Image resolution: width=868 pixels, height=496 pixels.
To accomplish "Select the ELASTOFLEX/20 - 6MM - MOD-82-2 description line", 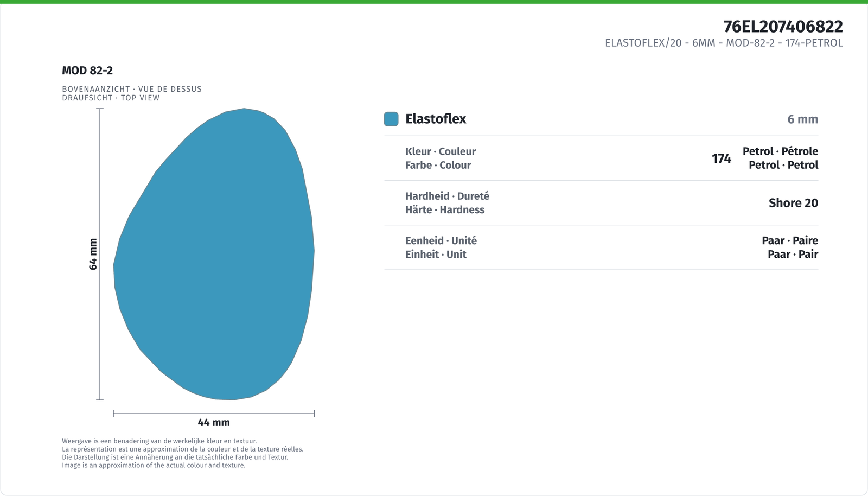I will pos(724,43).
